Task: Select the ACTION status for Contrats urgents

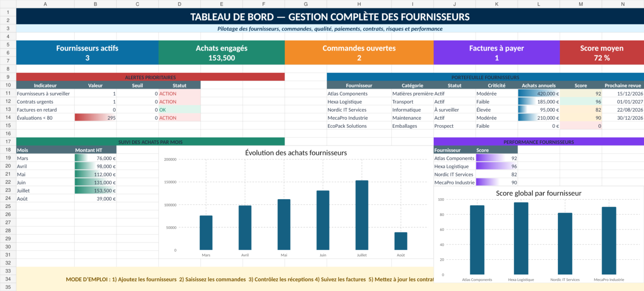Action: pos(179,102)
